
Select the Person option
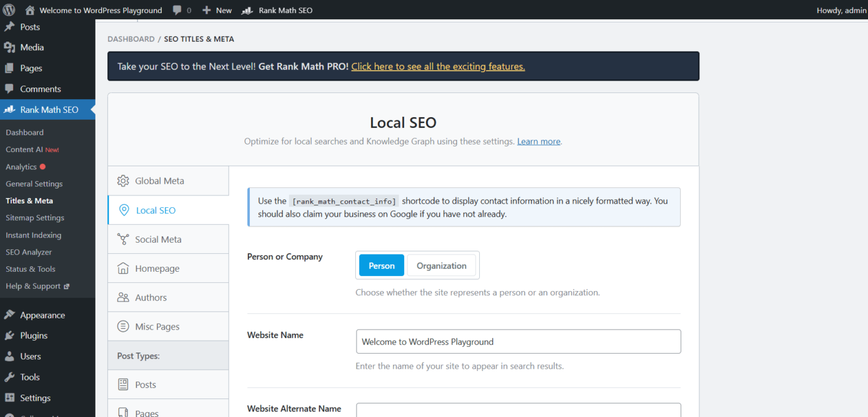click(x=382, y=266)
